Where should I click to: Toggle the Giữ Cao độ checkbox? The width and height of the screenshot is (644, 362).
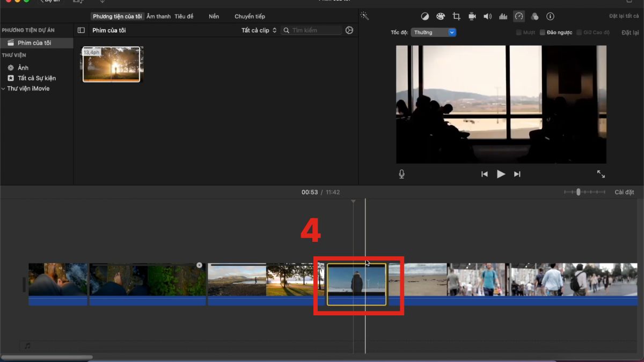click(579, 33)
